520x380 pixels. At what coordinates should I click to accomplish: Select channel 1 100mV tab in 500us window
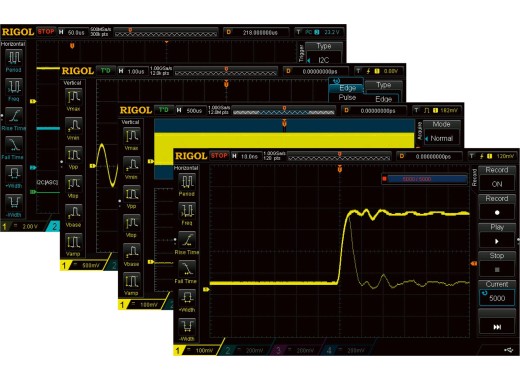[142, 305]
